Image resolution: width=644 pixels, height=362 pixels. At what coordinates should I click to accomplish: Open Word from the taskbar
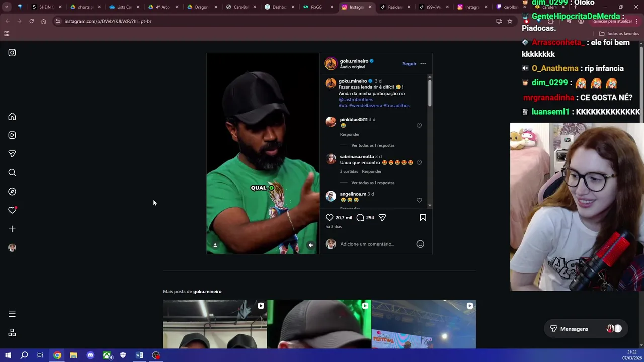[x=139, y=355]
